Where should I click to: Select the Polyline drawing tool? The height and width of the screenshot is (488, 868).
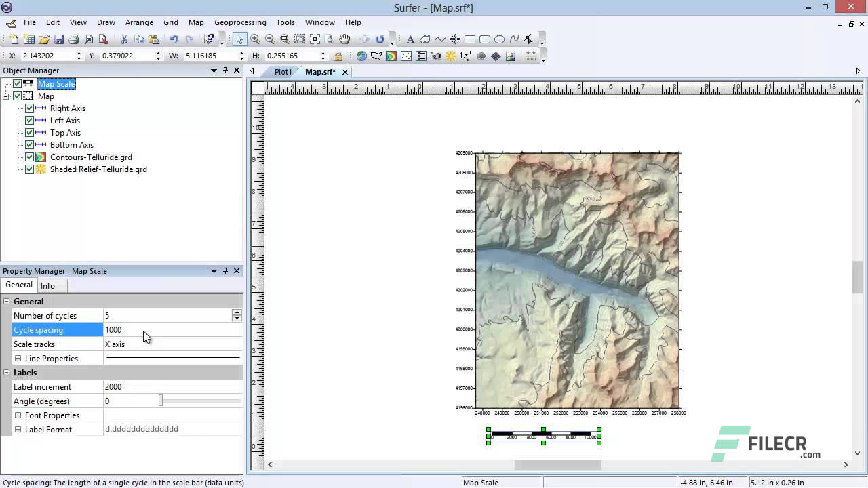[x=440, y=39]
